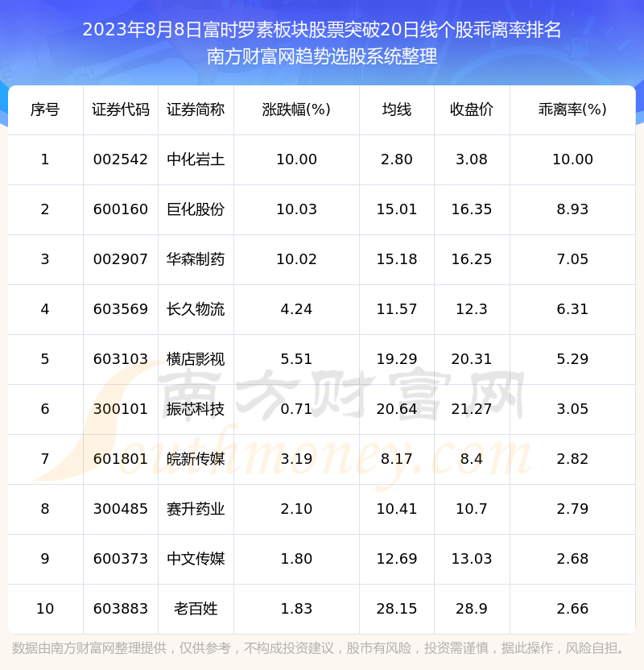The image size is (644, 670).
Task: Click moving average value 12.69
Action: click(397, 559)
